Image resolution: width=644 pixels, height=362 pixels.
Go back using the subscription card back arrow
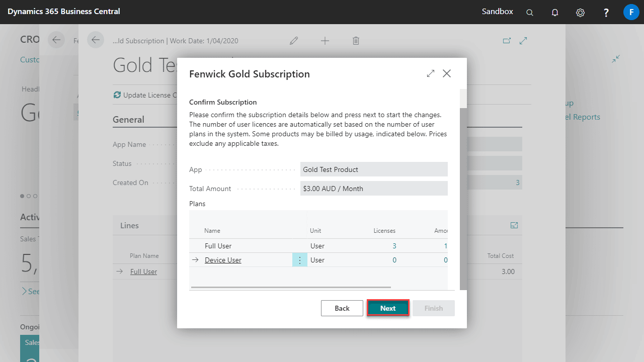(96, 40)
